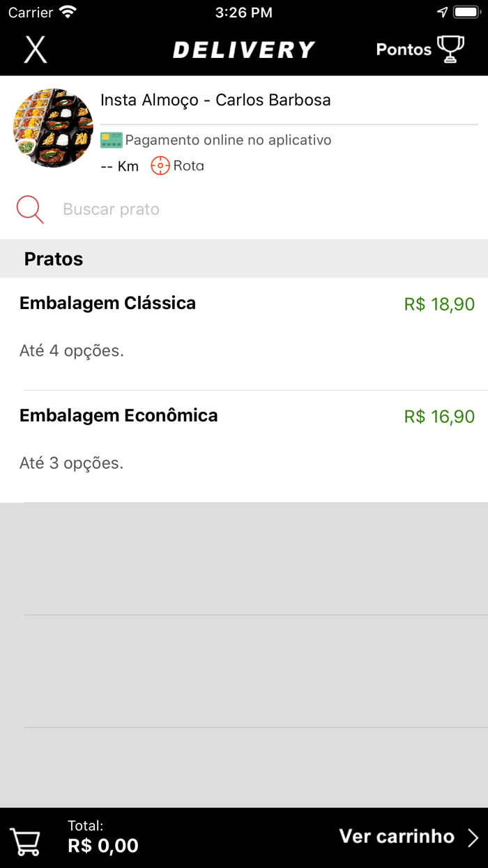Open Pagamento online no aplicativo link
The image size is (488, 868).
click(x=228, y=140)
